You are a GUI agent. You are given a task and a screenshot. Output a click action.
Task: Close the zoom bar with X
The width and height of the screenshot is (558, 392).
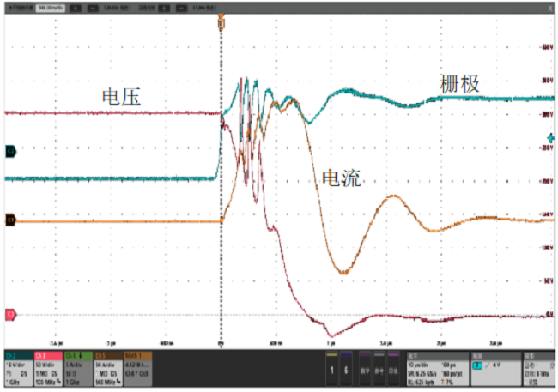pyautogui.click(x=549, y=7)
